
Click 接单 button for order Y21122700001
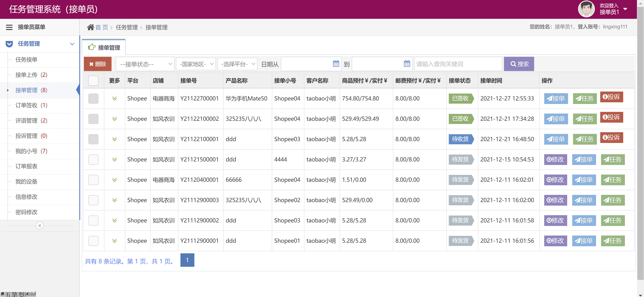coord(556,98)
